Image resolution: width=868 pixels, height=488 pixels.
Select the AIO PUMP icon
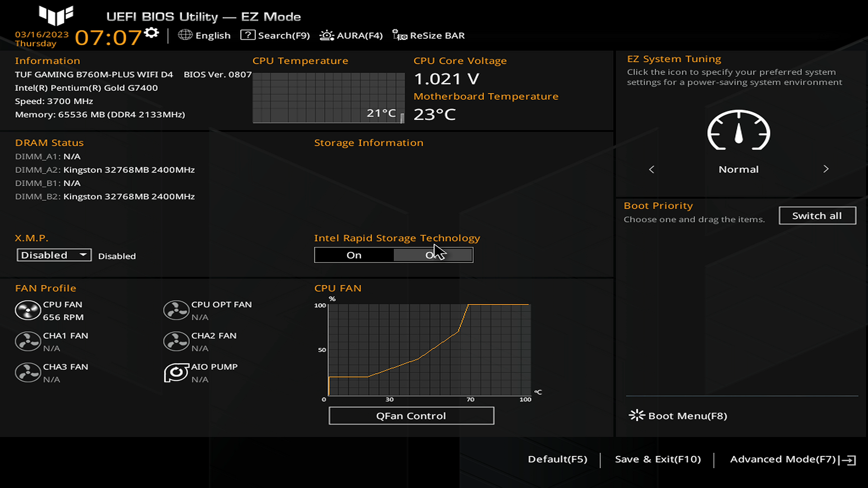[176, 373]
